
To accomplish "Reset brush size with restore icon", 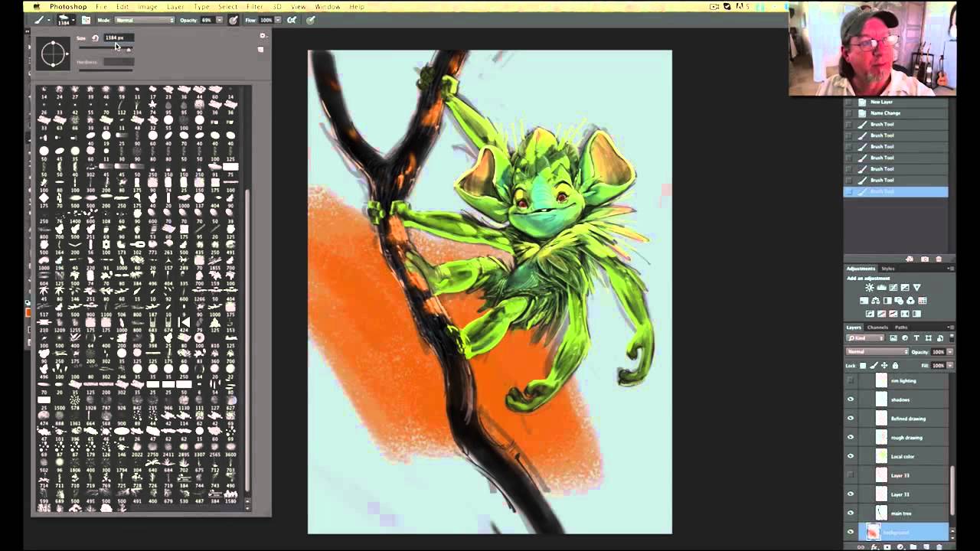I will coord(95,37).
